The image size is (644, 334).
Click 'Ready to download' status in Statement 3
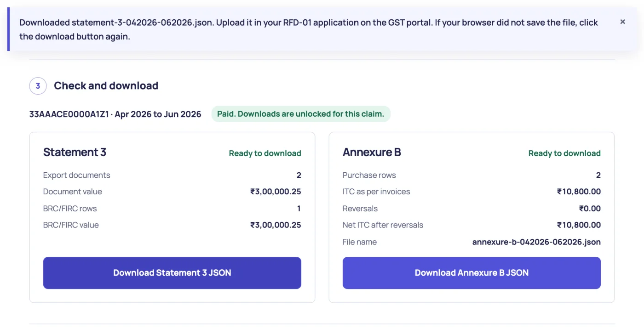(265, 153)
